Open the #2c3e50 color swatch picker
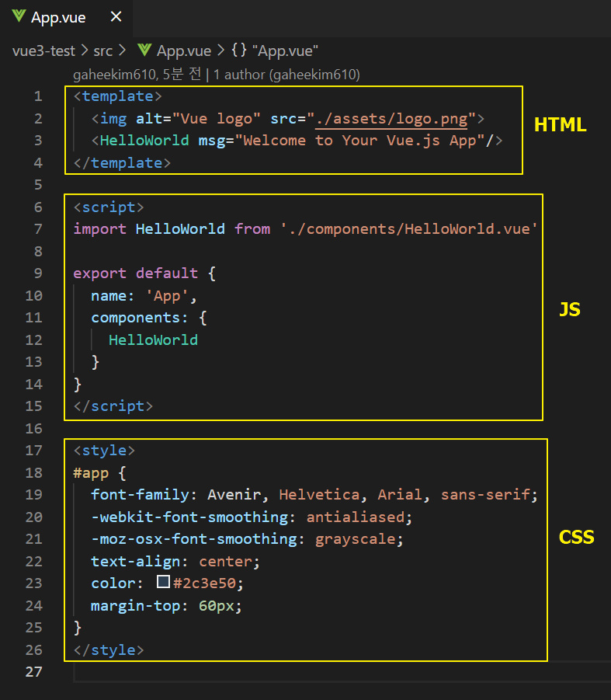611x700 pixels. pos(163,582)
